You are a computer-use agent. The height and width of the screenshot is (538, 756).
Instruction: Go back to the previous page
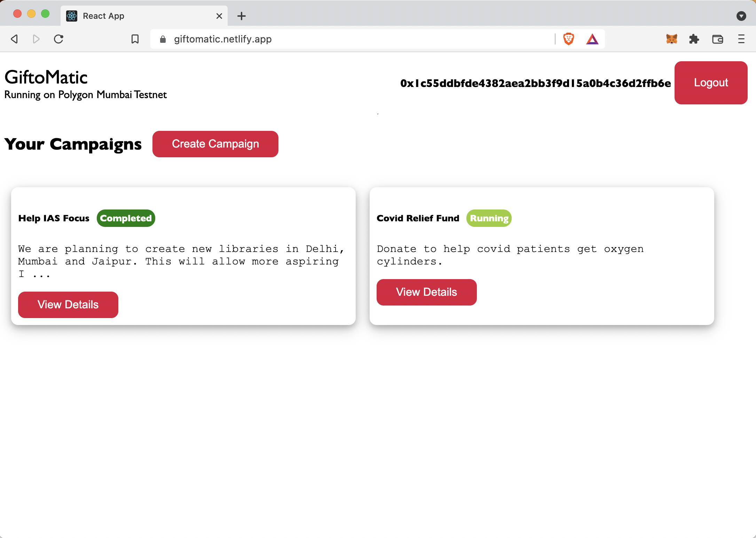tap(14, 39)
